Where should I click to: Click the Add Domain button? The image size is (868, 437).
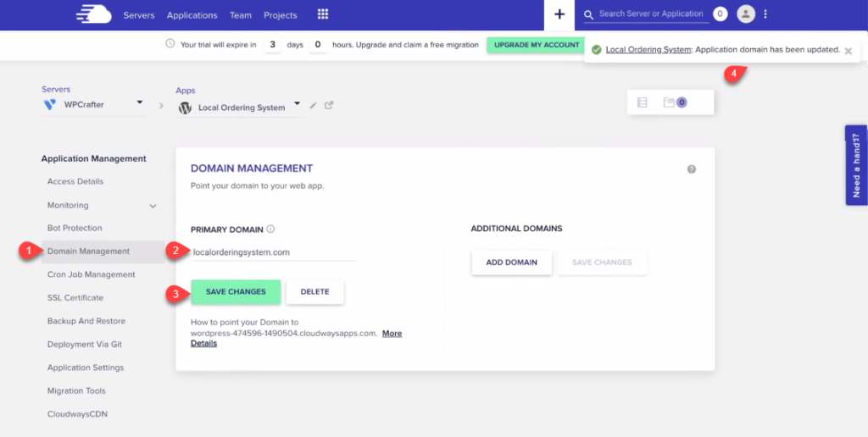pos(511,263)
